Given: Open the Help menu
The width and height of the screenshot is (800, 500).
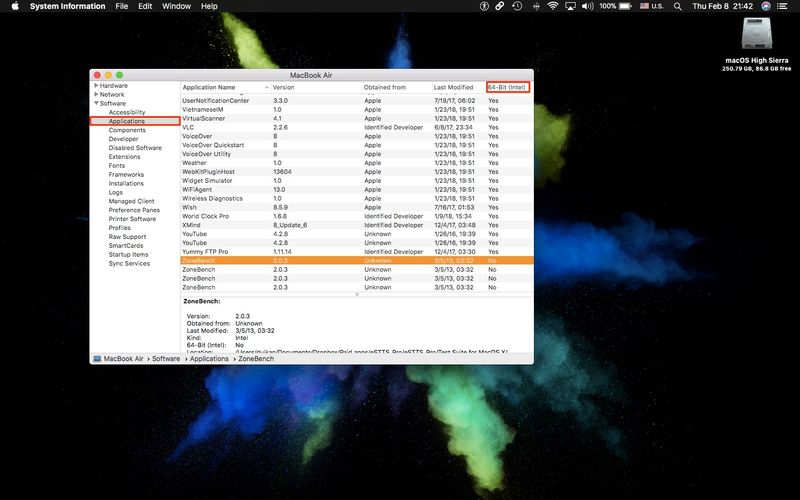Looking at the screenshot, I should pos(209,6).
